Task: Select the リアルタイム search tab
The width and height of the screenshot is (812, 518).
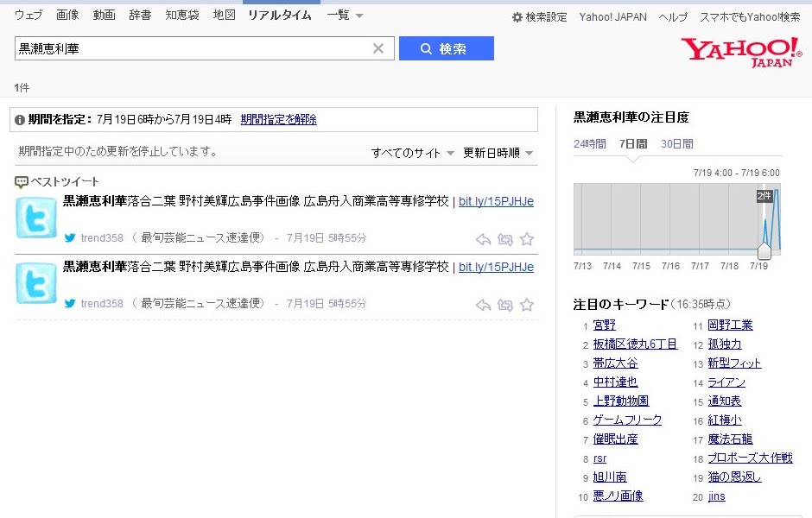Action: point(280,15)
